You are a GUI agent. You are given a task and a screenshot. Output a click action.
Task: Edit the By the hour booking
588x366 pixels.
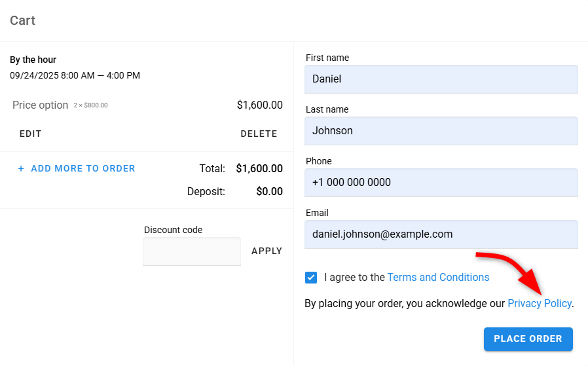pyautogui.click(x=30, y=134)
